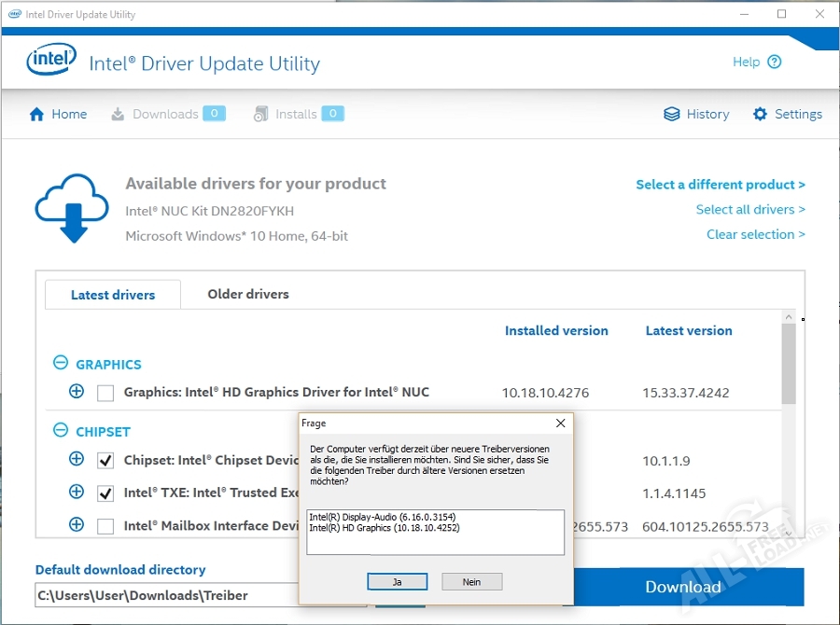Collapse the CHIPSET category
This screenshot has height=625, width=840.
(61, 431)
